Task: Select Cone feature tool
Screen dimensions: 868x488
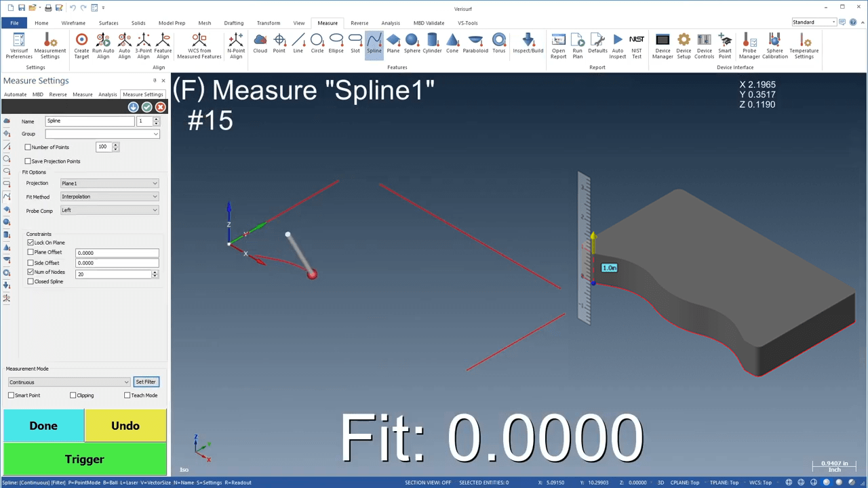Action: pos(452,43)
